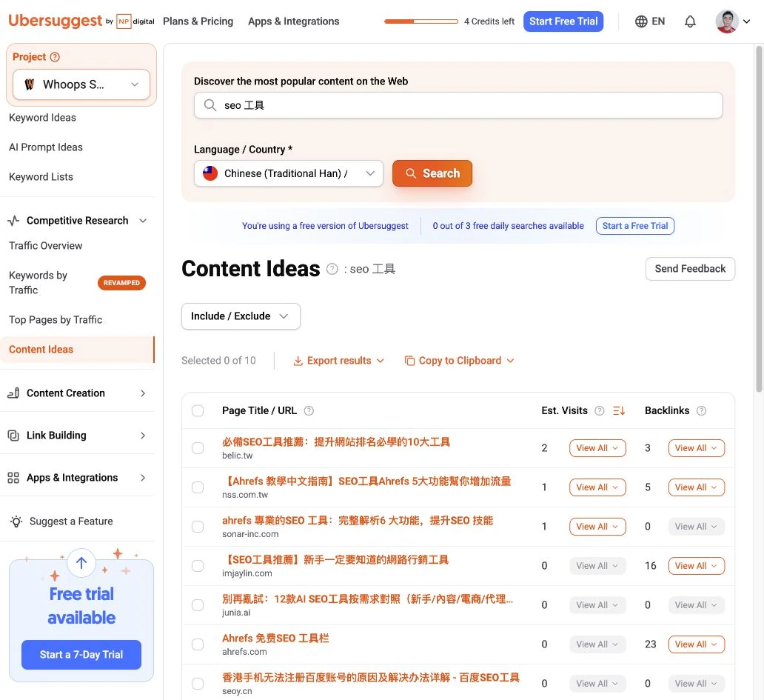This screenshot has height=700, width=764.
Task: Click Start a 7-Day Trial button
Action: tap(81, 655)
